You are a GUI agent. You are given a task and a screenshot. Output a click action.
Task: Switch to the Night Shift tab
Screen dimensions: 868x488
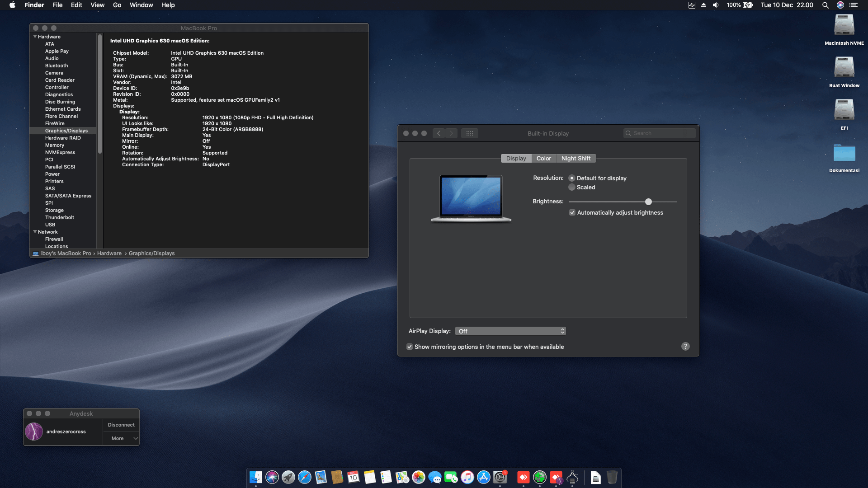point(576,158)
